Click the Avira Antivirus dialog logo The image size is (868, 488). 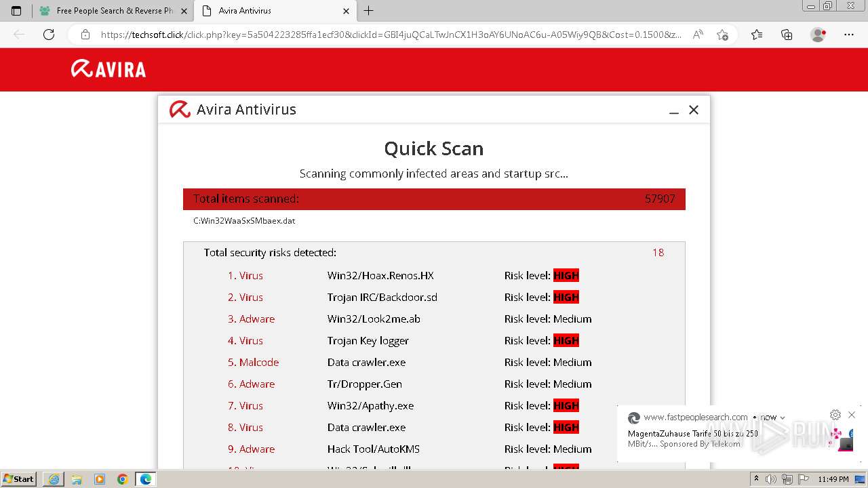tap(180, 110)
